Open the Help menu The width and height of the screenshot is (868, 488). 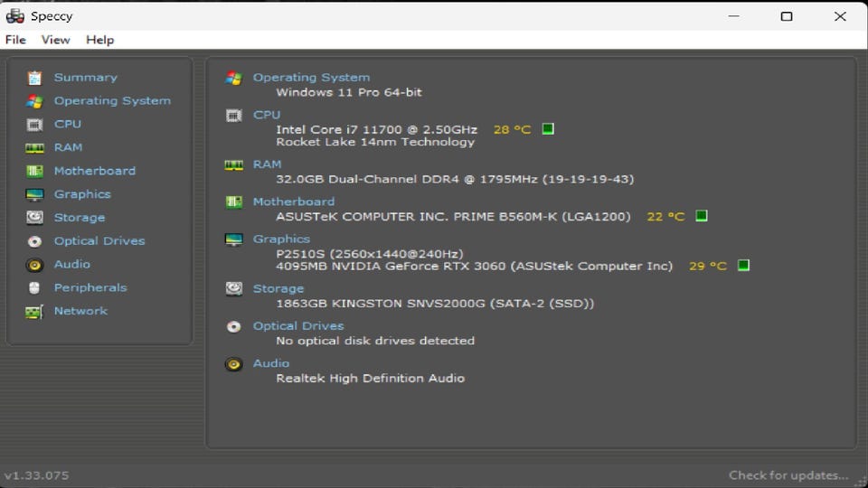tap(99, 40)
